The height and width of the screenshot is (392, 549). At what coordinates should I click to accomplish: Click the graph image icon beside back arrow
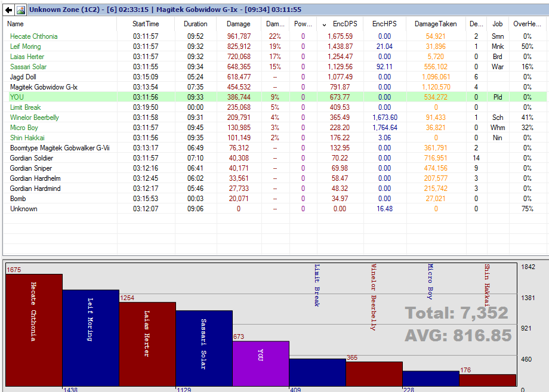21,10
